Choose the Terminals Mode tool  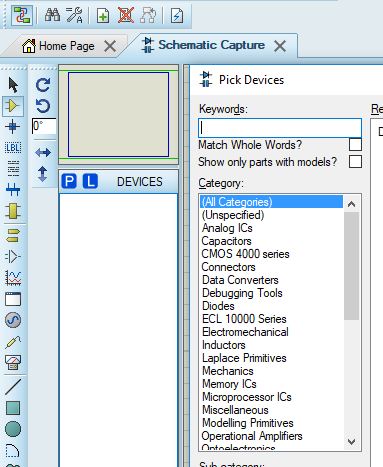pos(13,236)
